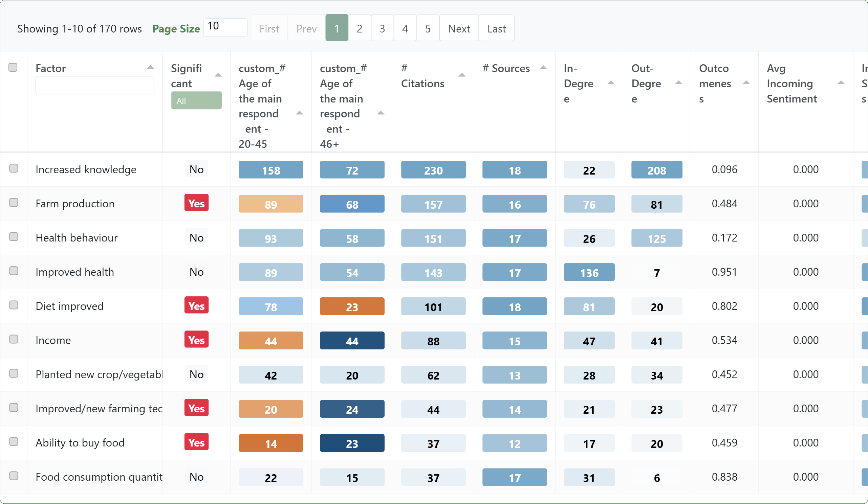Click the orange 23 cell for Diet improved
This screenshot has width=868, height=504.
tap(352, 306)
